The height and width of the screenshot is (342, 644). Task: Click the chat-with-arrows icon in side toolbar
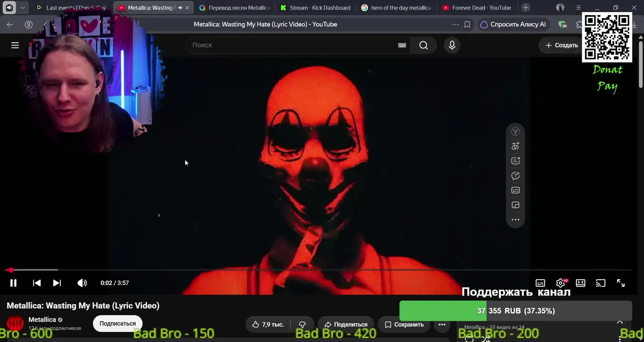(515, 176)
